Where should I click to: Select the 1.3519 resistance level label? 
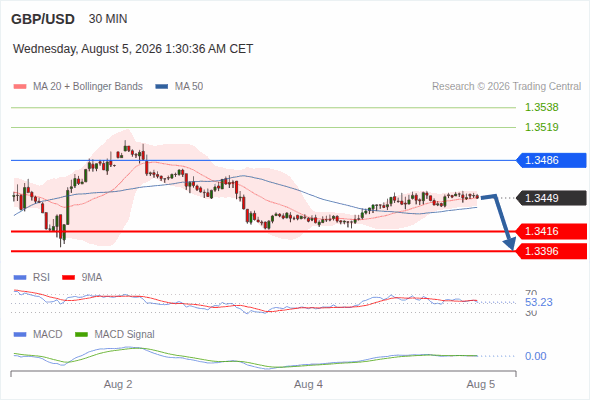tap(541, 127)
